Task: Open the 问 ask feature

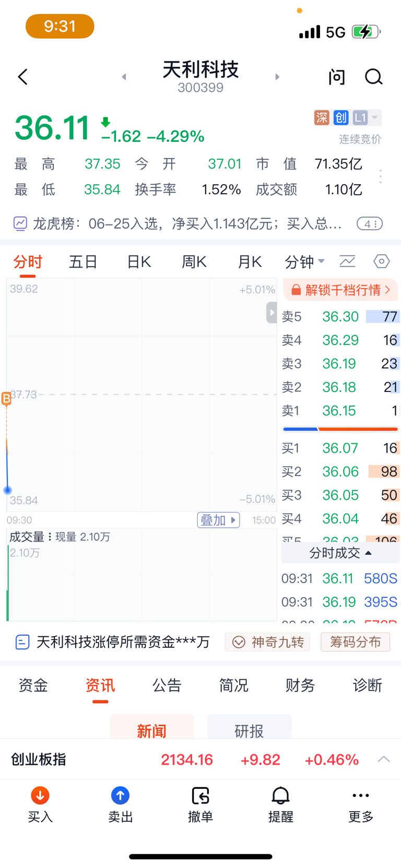Action: pos(337,77)
